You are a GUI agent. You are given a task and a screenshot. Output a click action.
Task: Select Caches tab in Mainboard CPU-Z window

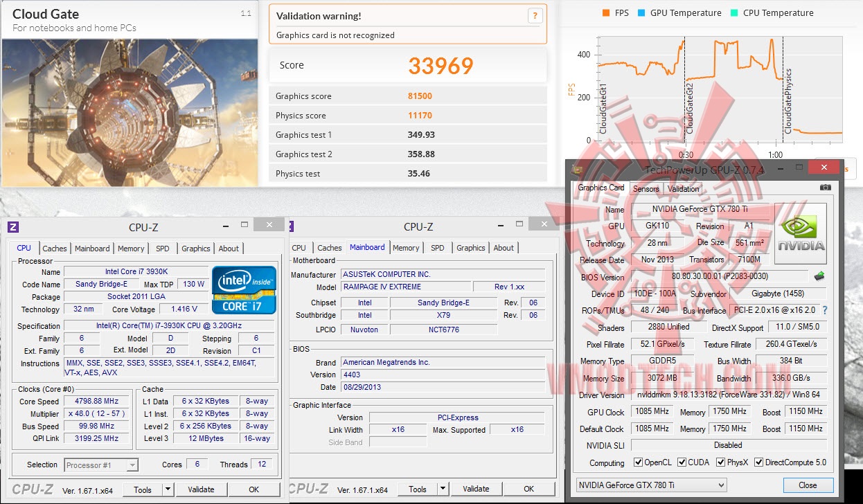330,248
